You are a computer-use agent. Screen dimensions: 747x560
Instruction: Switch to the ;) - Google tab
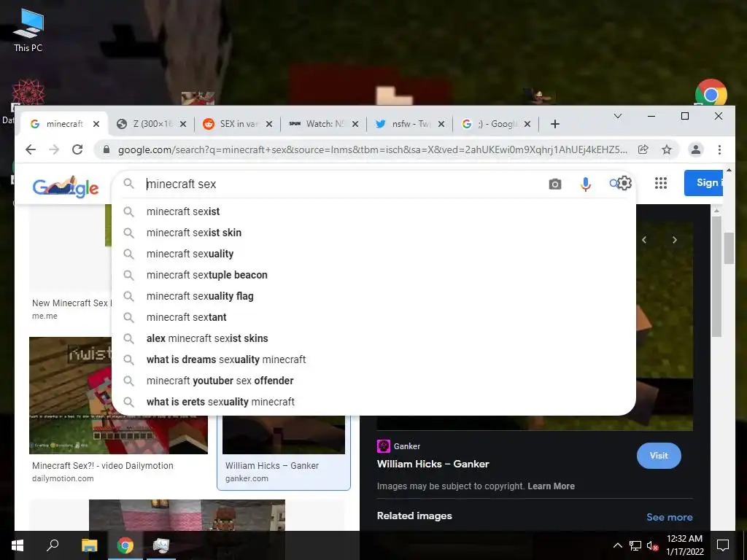tap(496, 124)
